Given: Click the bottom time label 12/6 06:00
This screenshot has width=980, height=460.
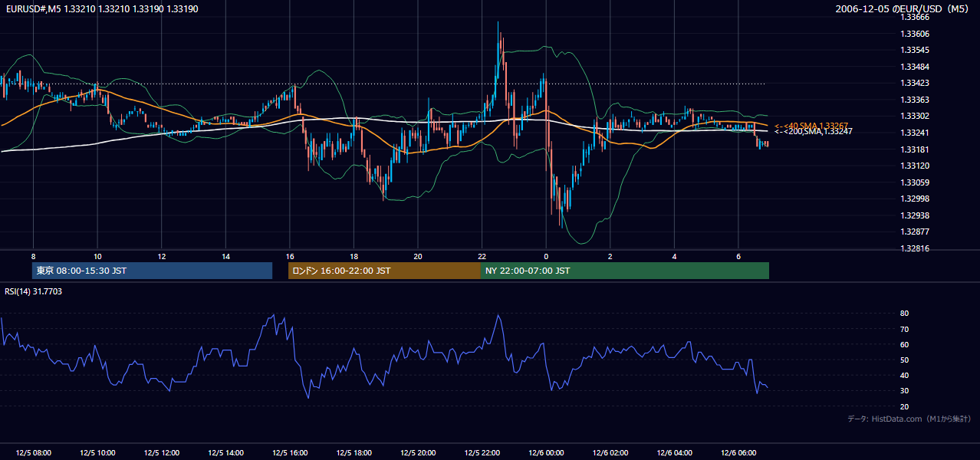Looking at the screenshot, I should point(738,453).
